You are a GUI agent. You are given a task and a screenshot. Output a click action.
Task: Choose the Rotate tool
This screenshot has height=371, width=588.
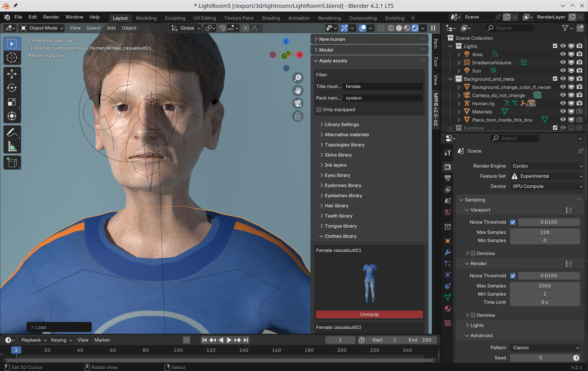[12, 88]
